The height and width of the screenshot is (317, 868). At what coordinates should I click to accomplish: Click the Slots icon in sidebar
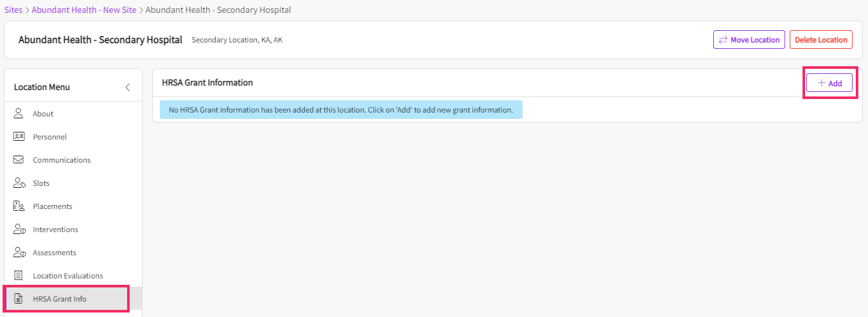pos(19,183)
